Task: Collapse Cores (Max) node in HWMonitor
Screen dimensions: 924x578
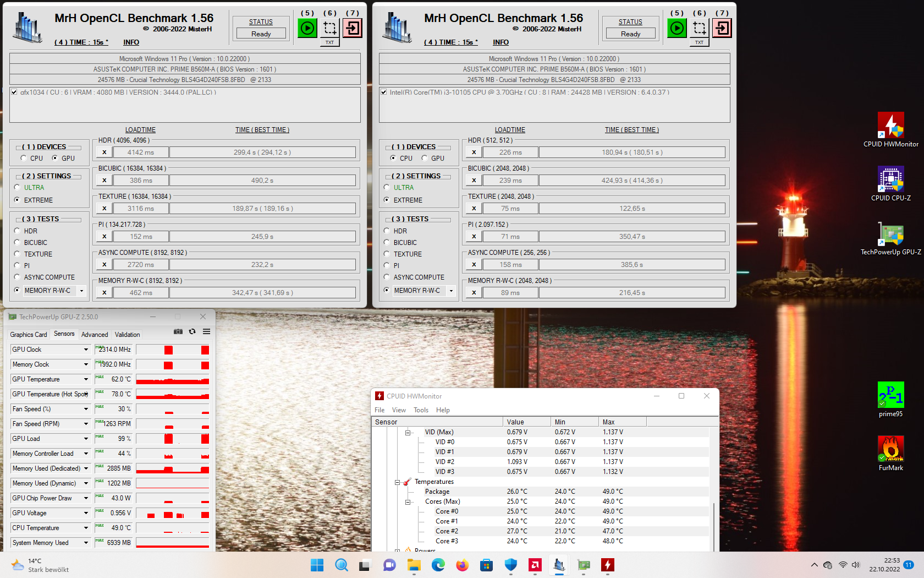Action: click(408, 502)
